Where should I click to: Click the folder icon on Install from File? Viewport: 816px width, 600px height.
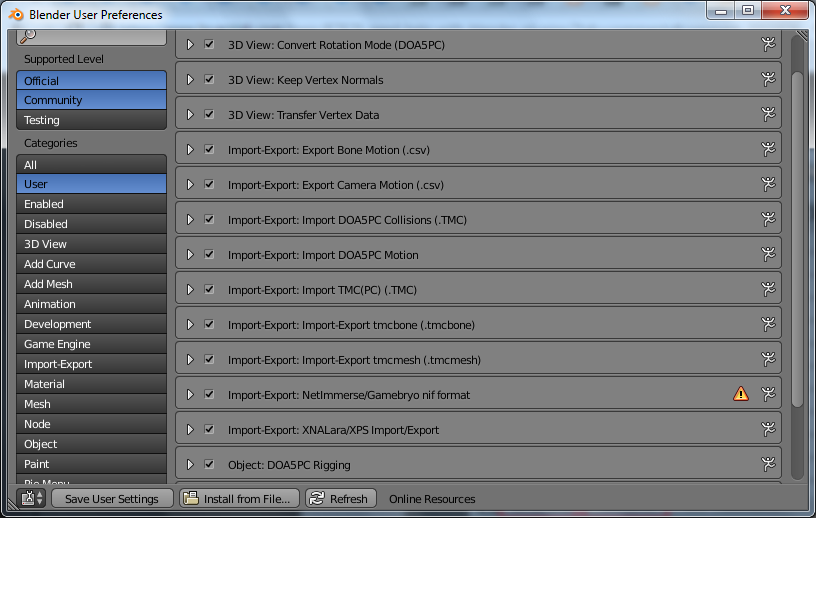click(x=191, y=498)
